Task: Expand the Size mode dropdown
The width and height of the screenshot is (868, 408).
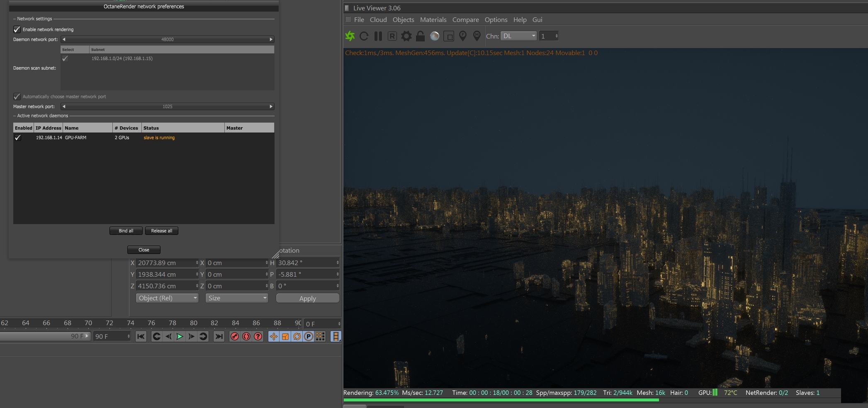Action: tap(237, 298)
